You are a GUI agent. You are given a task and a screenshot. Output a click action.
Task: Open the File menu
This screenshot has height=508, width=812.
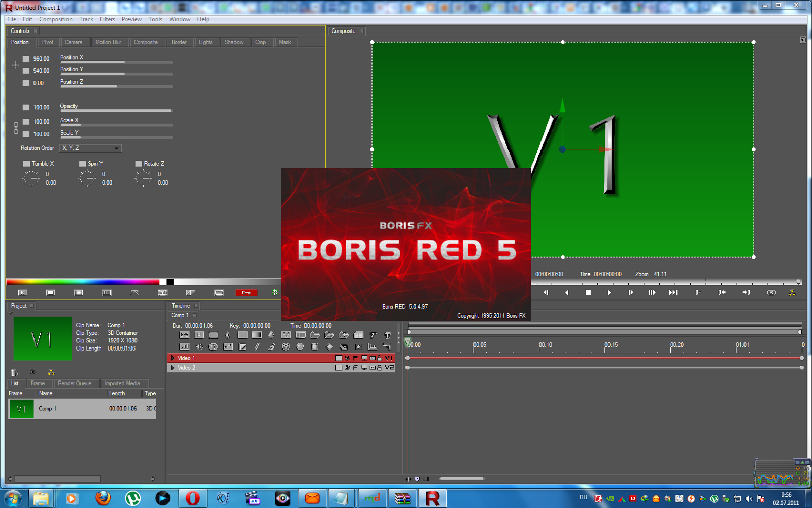(12, 19)
